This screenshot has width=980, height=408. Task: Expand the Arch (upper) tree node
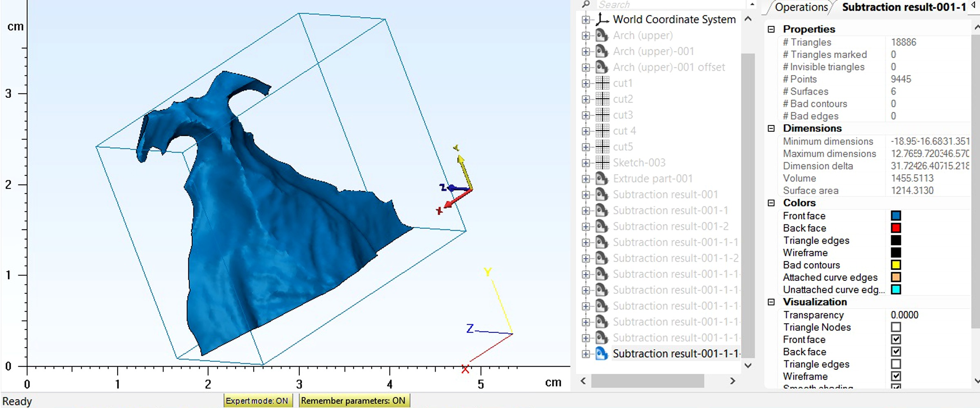tap(586, 35)
